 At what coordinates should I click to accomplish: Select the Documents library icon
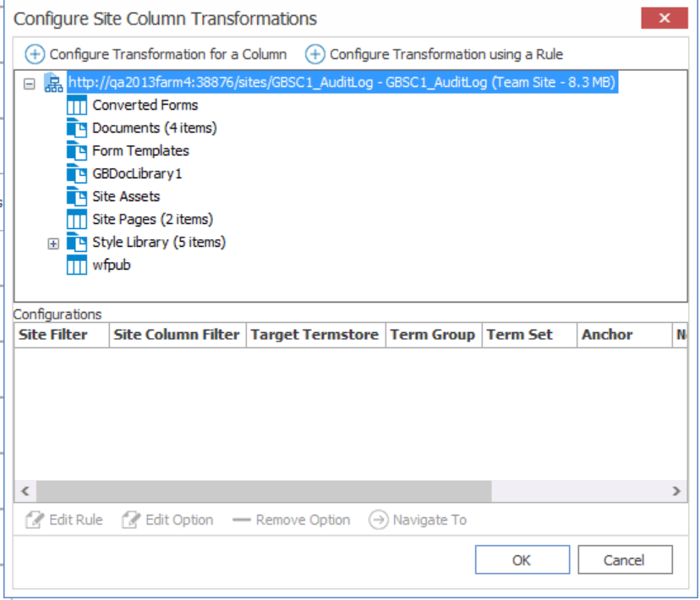(78, 128)
